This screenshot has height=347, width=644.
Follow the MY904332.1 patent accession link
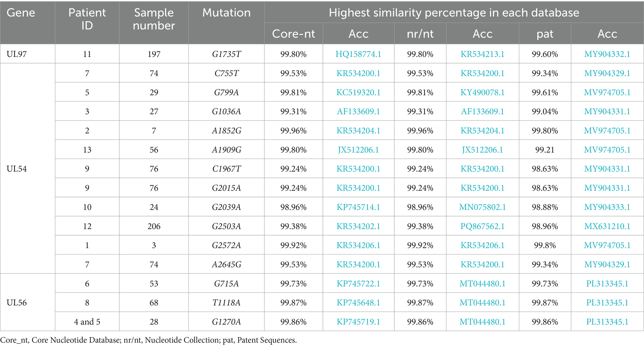(607, 54)
